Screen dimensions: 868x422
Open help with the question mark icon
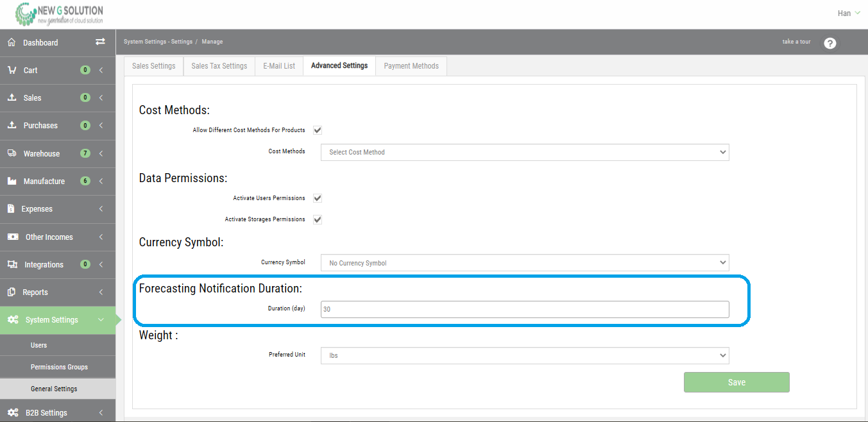[830, 43]
